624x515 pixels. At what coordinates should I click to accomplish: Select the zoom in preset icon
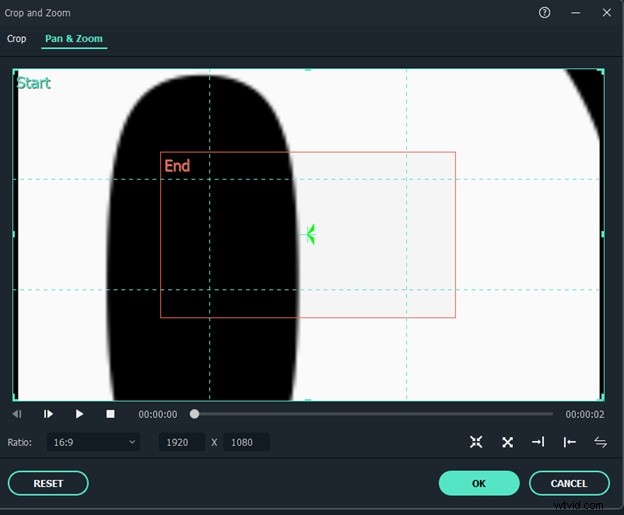click(476, 442)
